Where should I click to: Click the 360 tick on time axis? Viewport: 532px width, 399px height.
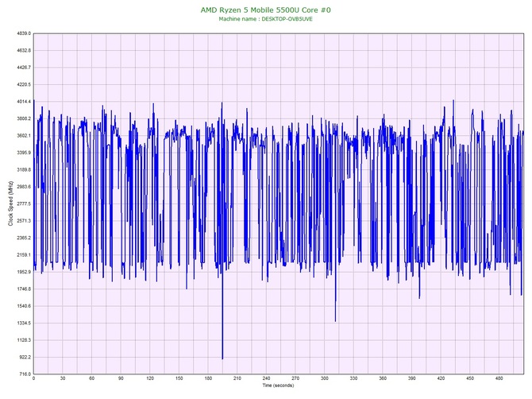click(x=383, y=378)
